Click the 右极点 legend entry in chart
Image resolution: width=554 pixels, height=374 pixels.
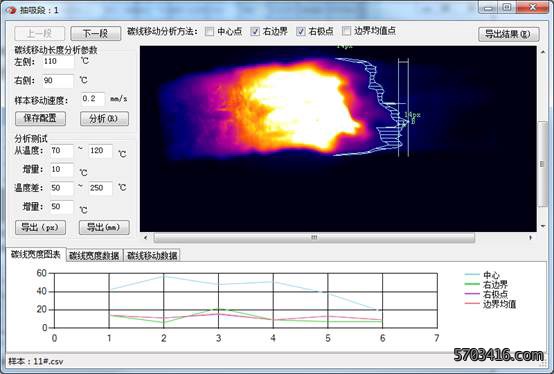coord(486,294)
